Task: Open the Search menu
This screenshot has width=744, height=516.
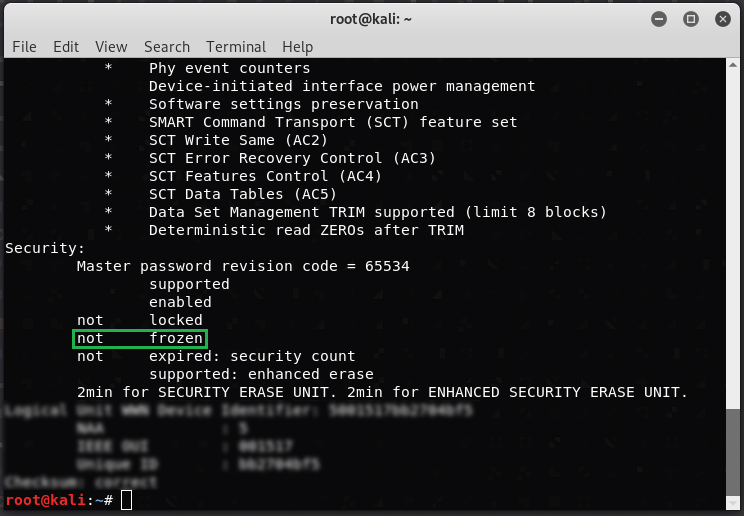Action: tap(166, 47)
